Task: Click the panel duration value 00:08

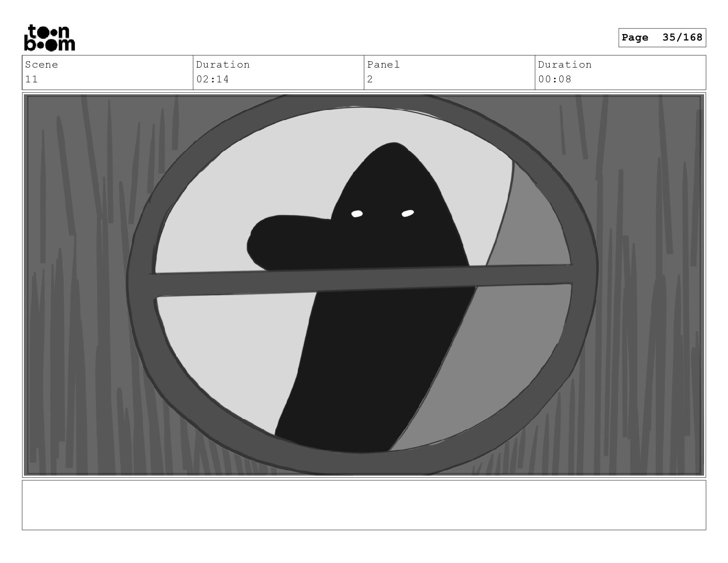Action: click(555, 79)
